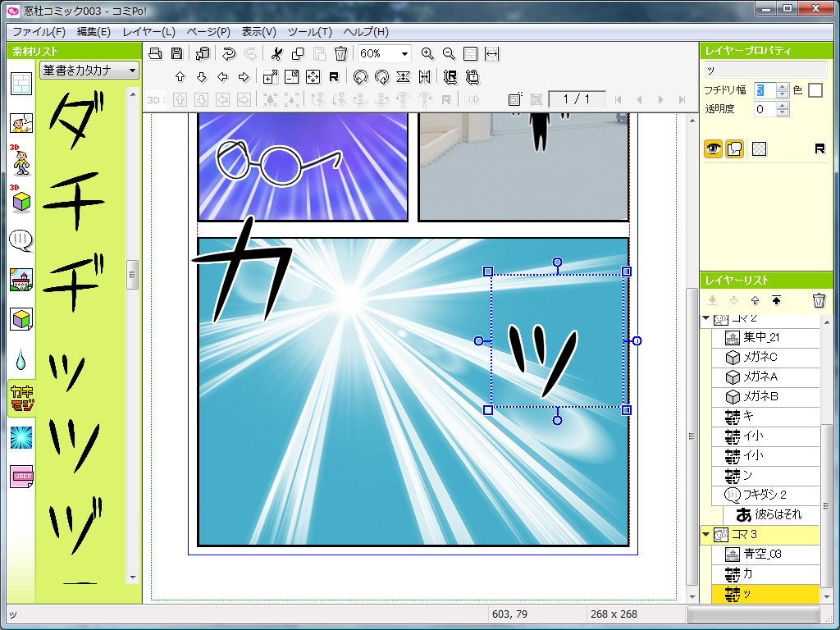Screen dimensions: 840x630
Task: Open the speech balloon material category
Action: point(21,240)
